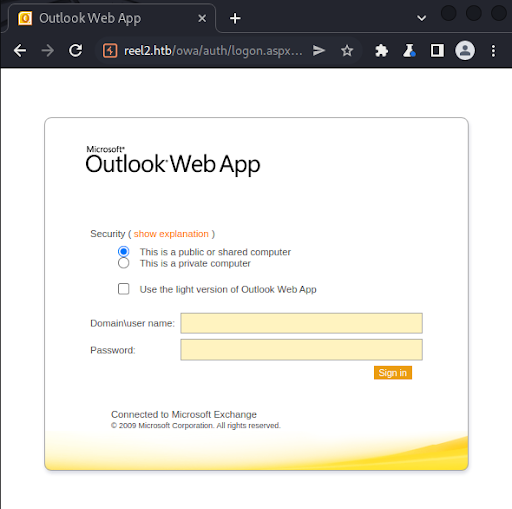Open the Extensions puzzle icon
Screen dimensions: 512x509
[381, 51]
